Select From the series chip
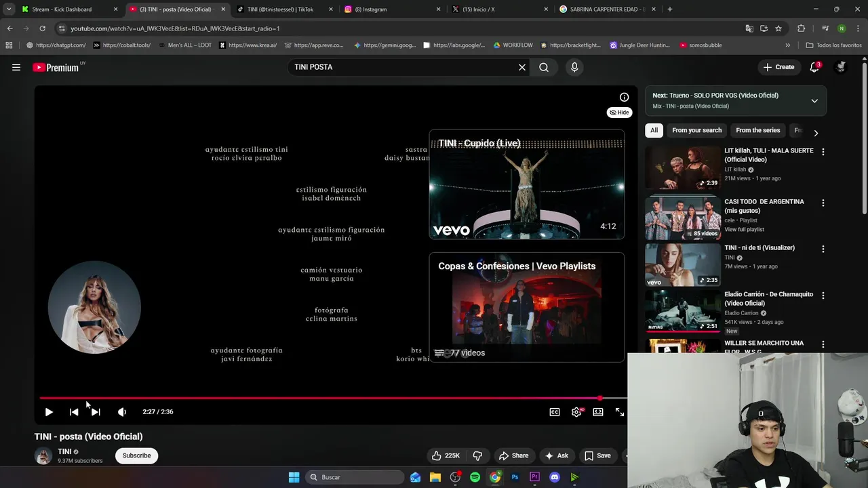Screen dimensions: 868x488 tap(757, 130)
